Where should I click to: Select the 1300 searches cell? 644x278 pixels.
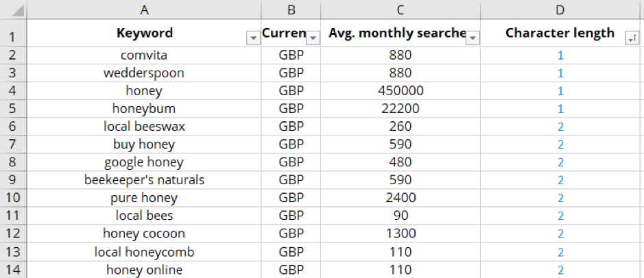tap(401, 233)
